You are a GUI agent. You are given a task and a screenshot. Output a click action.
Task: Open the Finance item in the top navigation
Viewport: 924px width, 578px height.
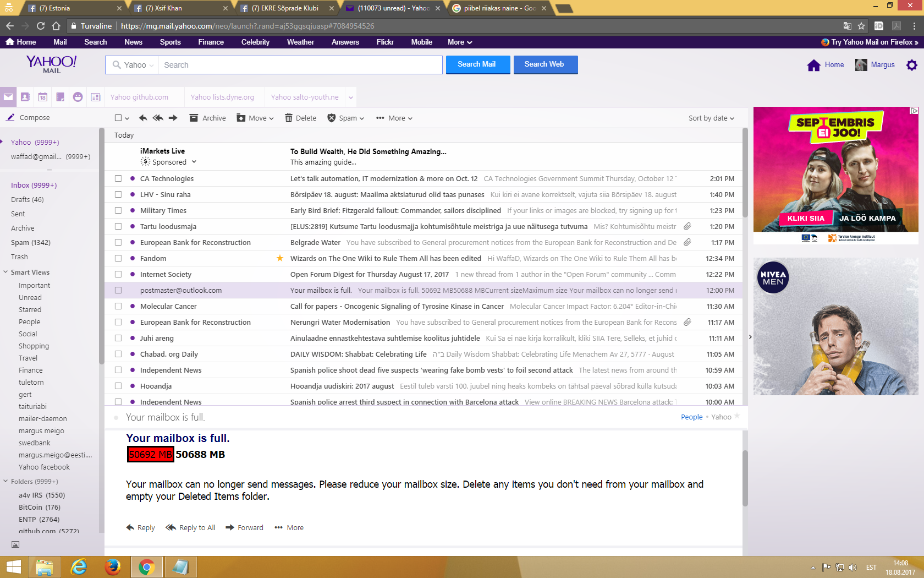211,42
